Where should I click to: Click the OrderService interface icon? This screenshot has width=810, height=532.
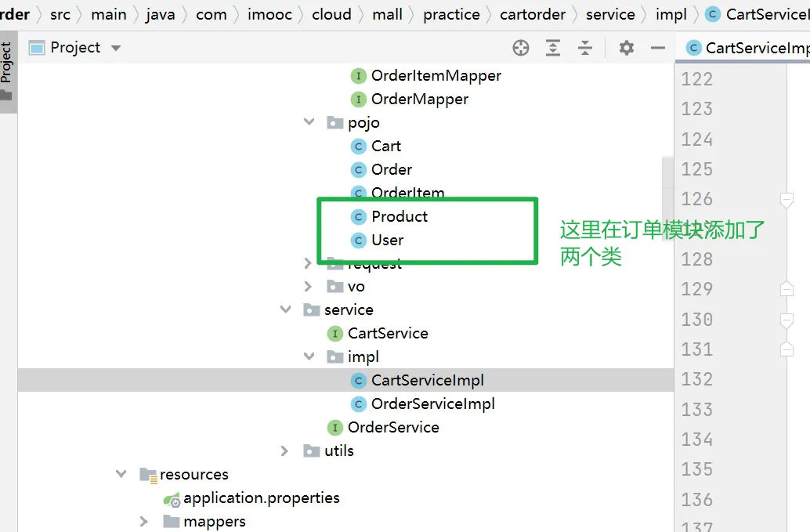tap(334, 428)
